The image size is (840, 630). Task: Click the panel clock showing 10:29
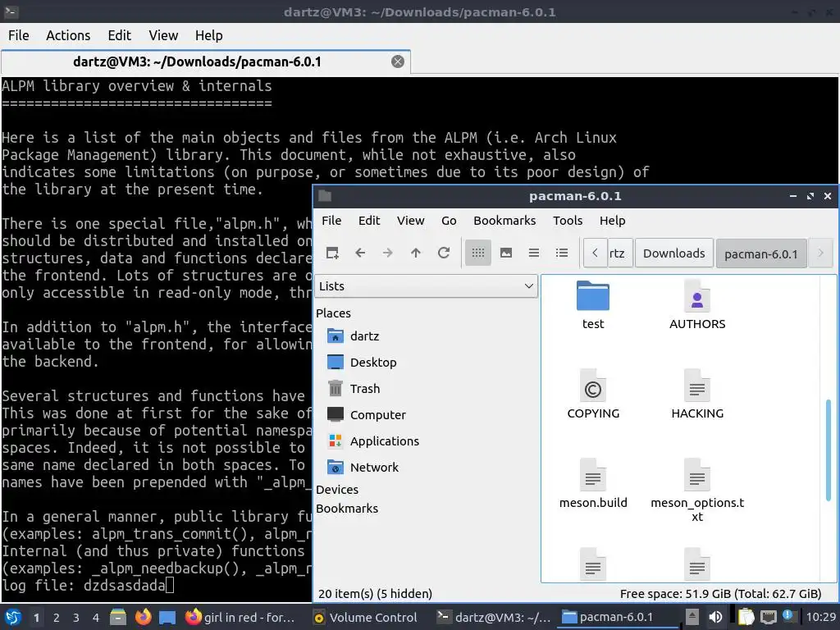point(820,618)
